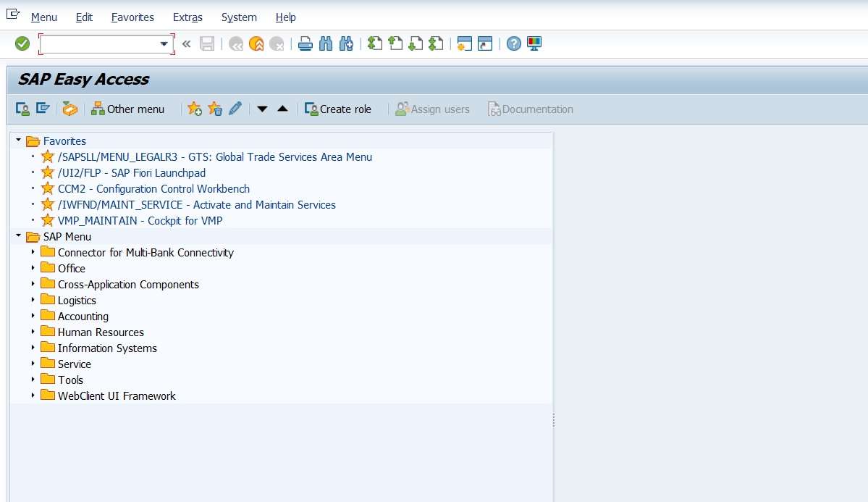
Task: Click the Find Next binoculars icon
Action: pos(347,43)
